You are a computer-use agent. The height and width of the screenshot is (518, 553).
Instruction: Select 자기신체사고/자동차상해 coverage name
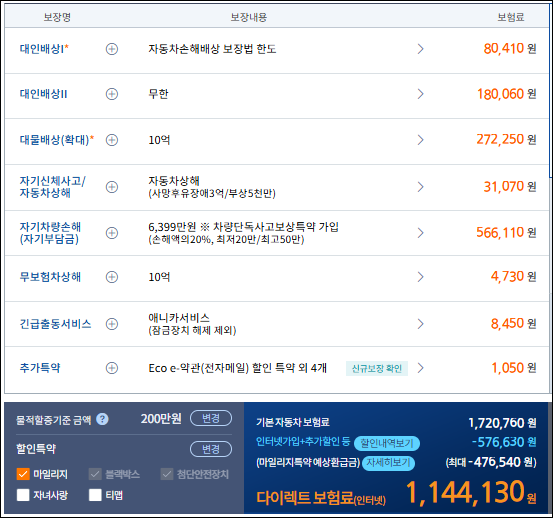(52, 187)
